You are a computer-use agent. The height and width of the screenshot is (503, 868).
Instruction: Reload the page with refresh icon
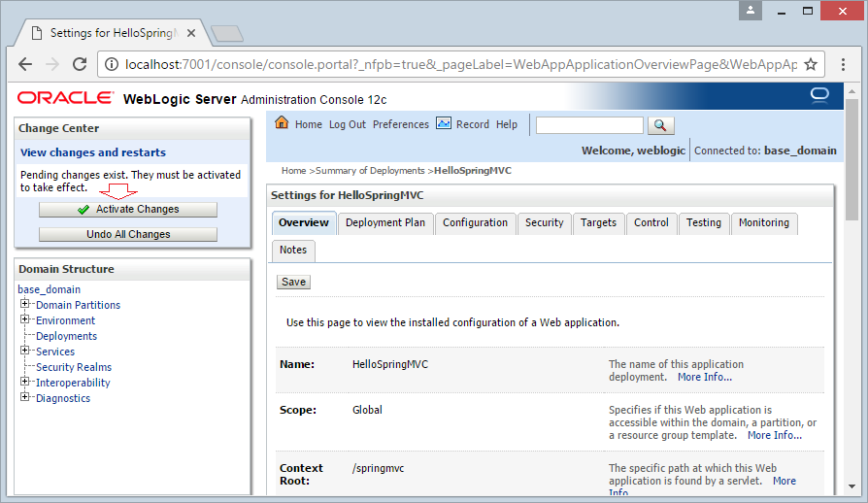(x=80, y=64)
